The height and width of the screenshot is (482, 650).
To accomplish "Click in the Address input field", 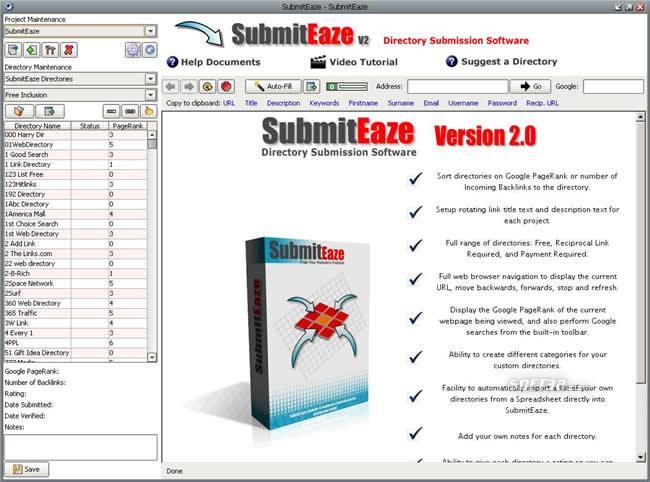I will pyautogui.click(x=457, y=87).
